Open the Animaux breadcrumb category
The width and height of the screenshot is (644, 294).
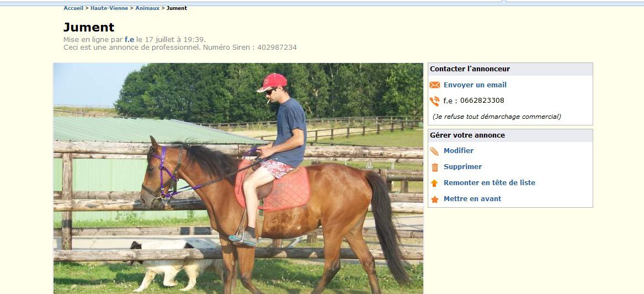(x=147, y=8)
